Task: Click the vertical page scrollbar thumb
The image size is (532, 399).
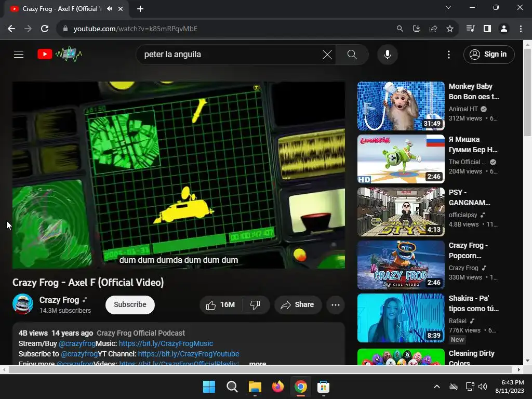Action: 528,92
